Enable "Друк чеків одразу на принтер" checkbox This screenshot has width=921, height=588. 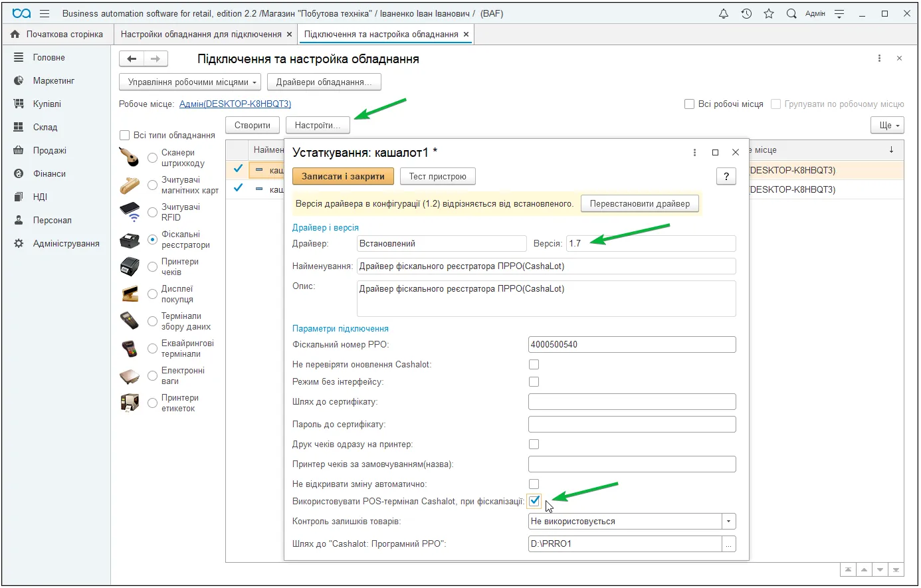(534, 444)
